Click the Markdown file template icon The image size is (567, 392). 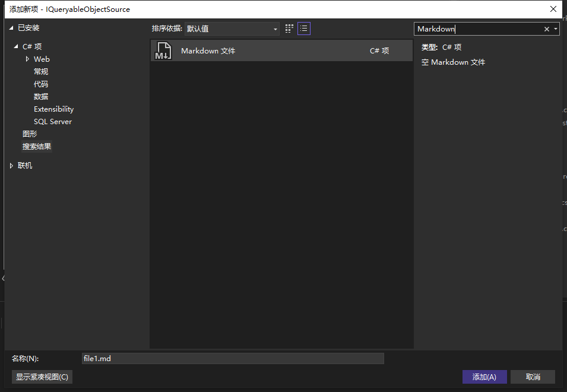pyautogui.click(x=163, y=51)
